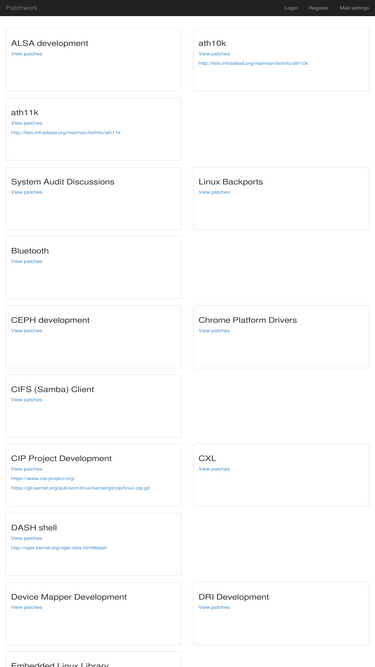This screenshot has height=667, width=375.
Task: Open the DASH shell title
Action: tap(34, 527)
